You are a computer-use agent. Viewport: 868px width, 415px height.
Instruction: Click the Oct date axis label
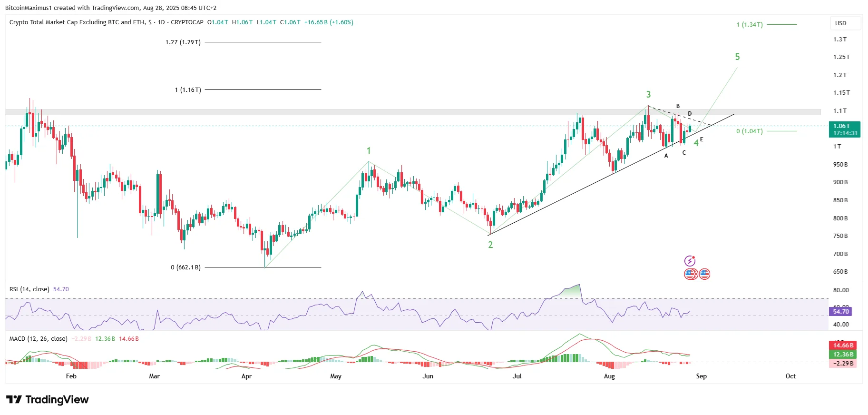790,376
